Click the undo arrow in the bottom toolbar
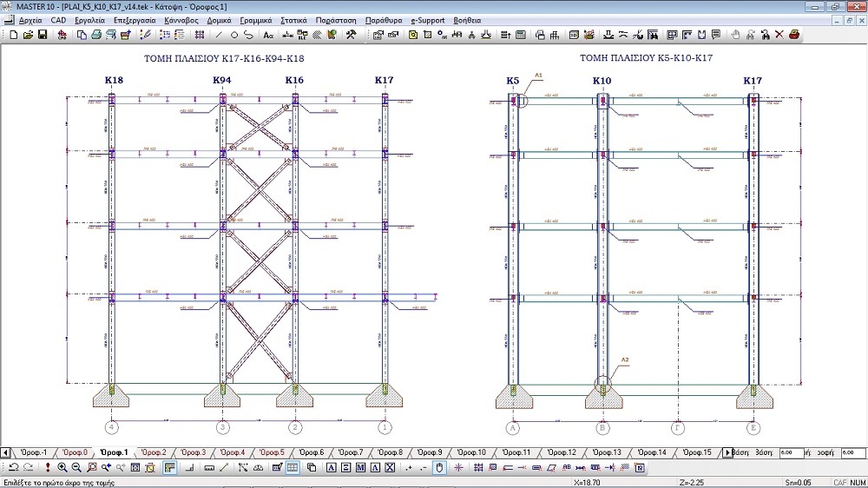 (x=13, y=467)
